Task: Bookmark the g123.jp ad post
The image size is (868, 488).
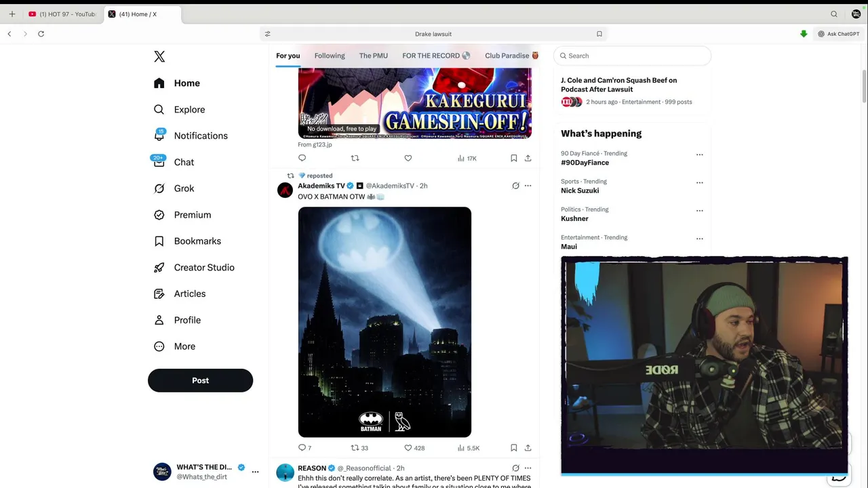Action: (x=514, y=158)
